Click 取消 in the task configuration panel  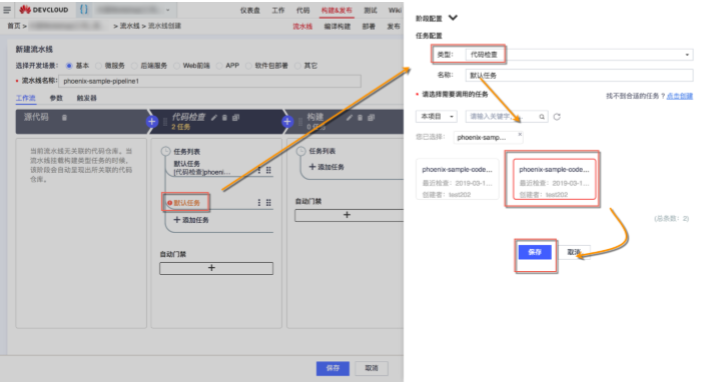click(574, 252)
